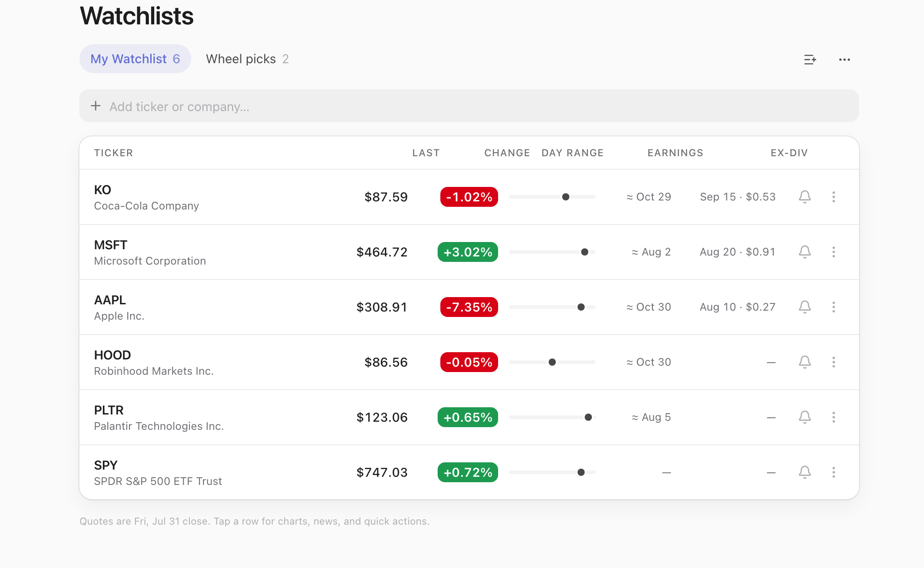Image resolution: width=924 pixels, height=568 pixels.
Task: Click the plus icon in add ticker bar
Action: tap(96, 106)
